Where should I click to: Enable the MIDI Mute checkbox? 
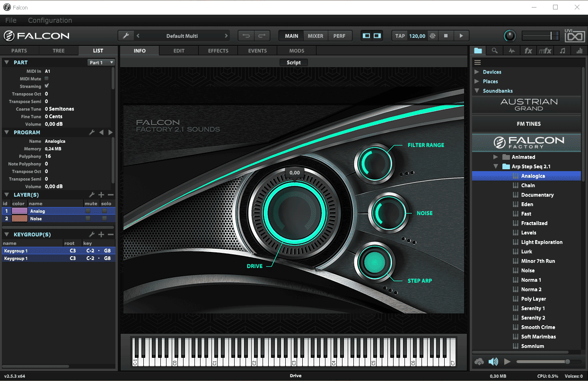47,78
